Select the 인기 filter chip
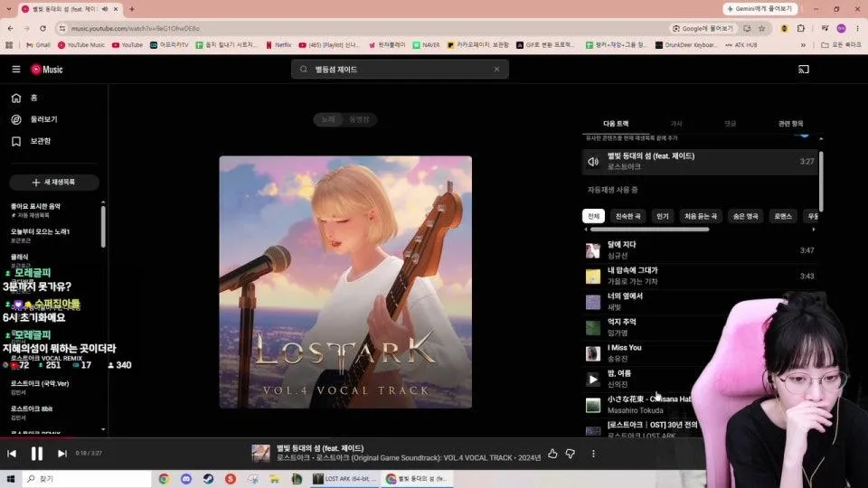 click(x=663, y=216)
